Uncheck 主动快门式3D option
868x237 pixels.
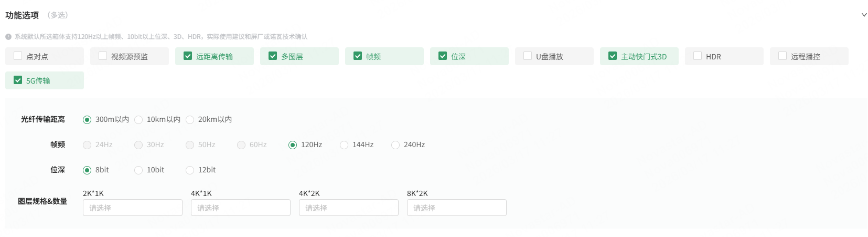click(613, 56)
